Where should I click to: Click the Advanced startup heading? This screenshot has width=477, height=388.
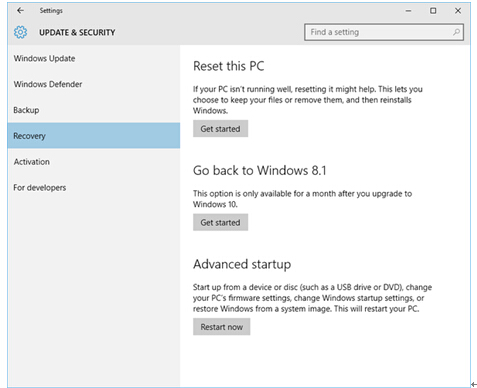pos(242,264)
